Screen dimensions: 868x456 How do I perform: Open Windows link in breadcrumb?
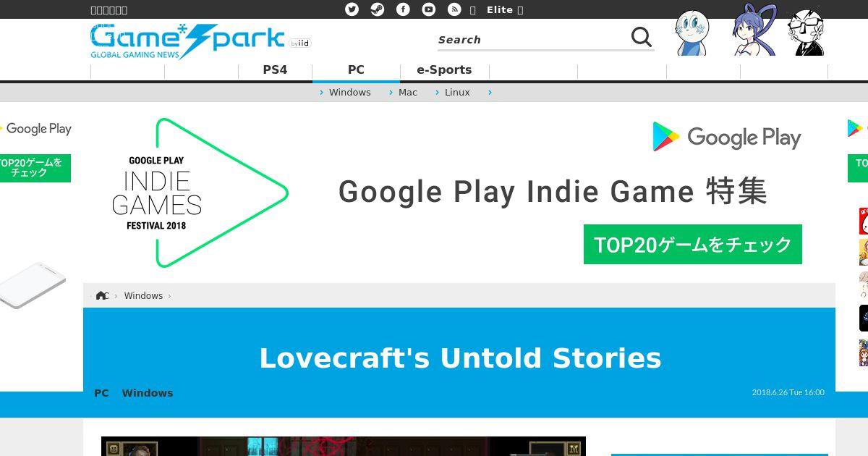point(143,295)
